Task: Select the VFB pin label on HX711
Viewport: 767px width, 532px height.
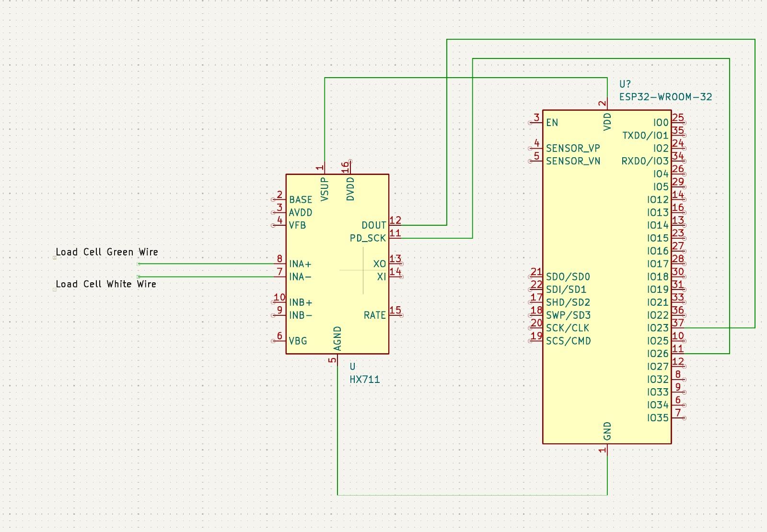Action: 297,225
